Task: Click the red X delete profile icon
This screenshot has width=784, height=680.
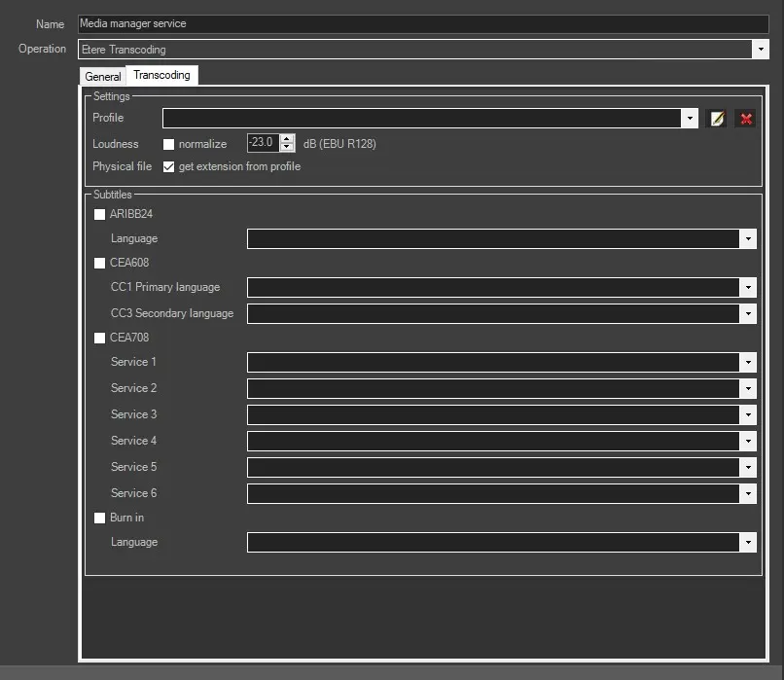Action: point(746,119)
